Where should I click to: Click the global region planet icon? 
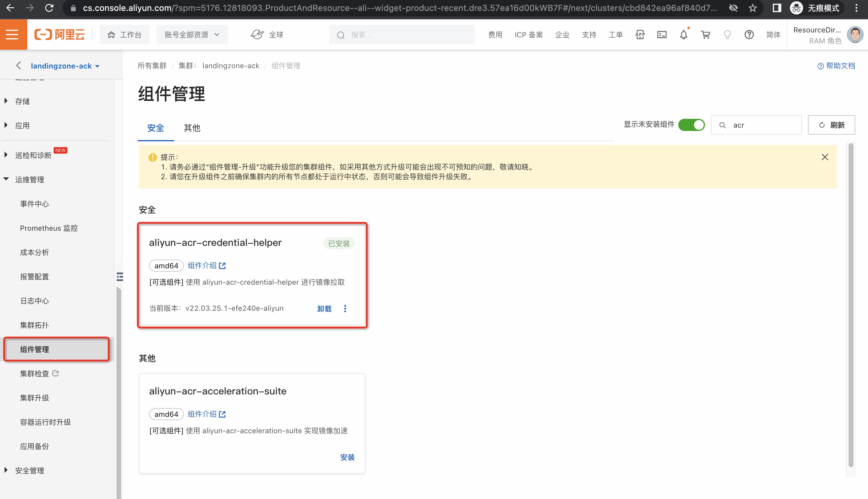257,35
